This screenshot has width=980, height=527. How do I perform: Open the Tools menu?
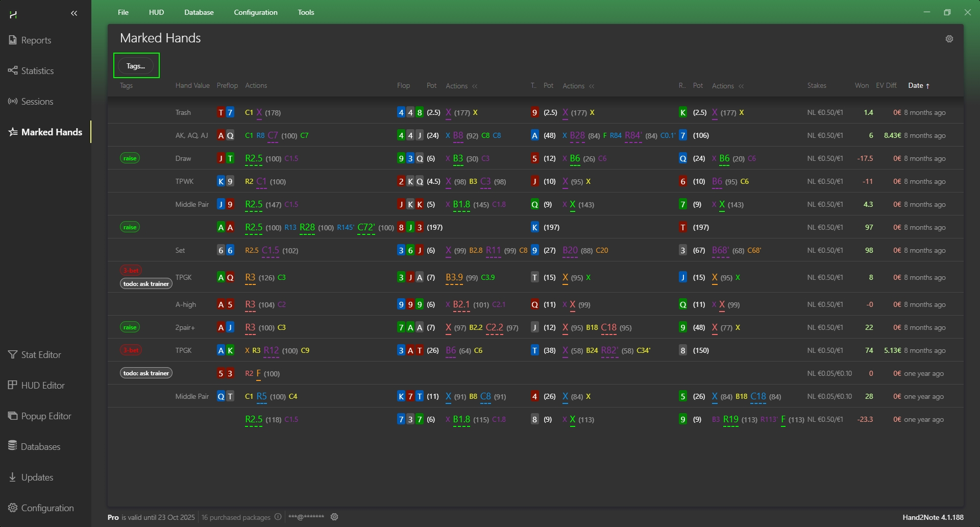(306, 12)
